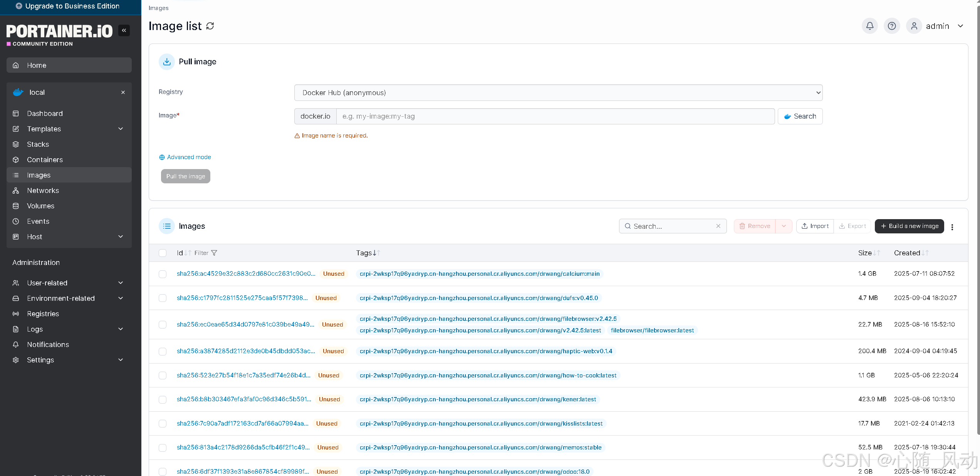Go to Containers in the sidebar
Screen dimensions: 980x476
pyautogui.click(x=45, y=159)
